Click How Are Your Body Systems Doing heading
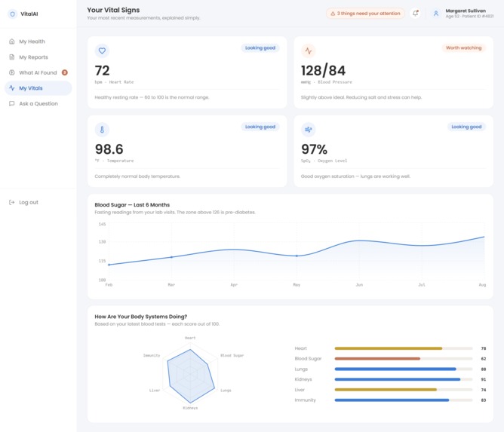Image resolution: width=504 pixels, height=432 pixels. click(141, 317)
